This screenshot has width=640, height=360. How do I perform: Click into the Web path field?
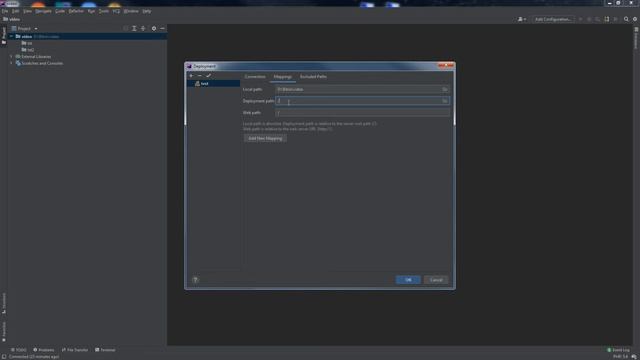point(362,113)
